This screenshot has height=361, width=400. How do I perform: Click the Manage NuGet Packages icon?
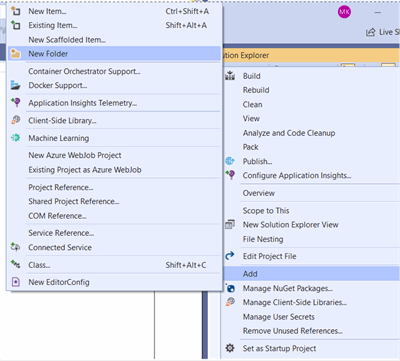click(x=230, y=288)
